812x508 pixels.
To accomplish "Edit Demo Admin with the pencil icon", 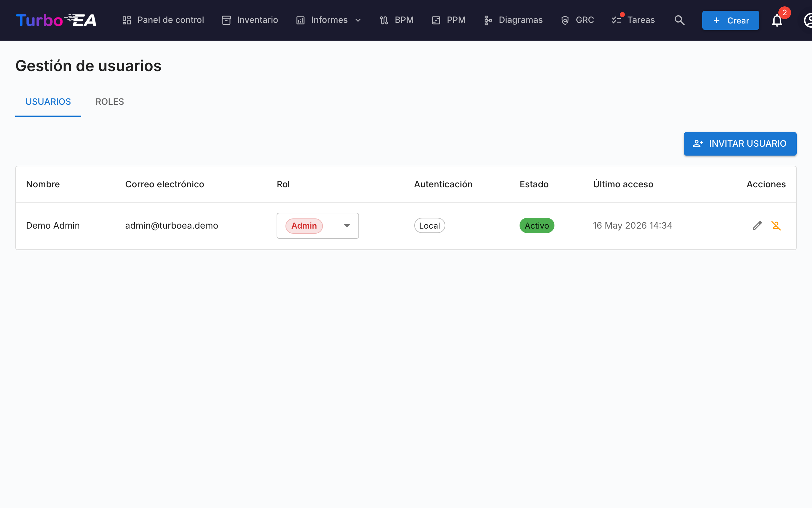I will coord(757,225).
